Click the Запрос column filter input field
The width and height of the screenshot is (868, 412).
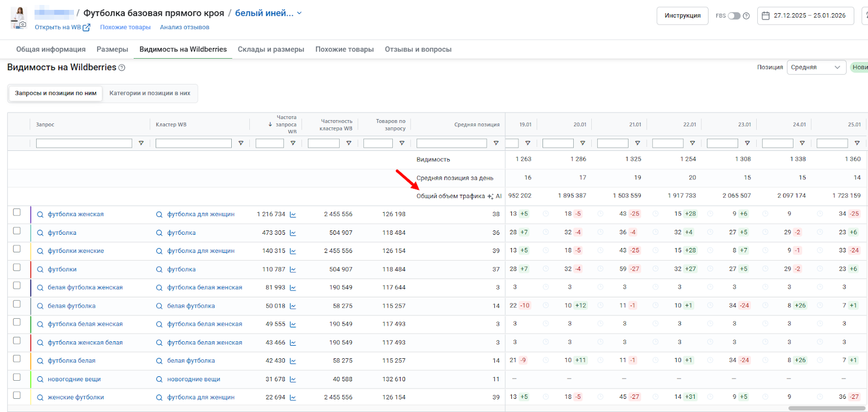click(84, 143)
